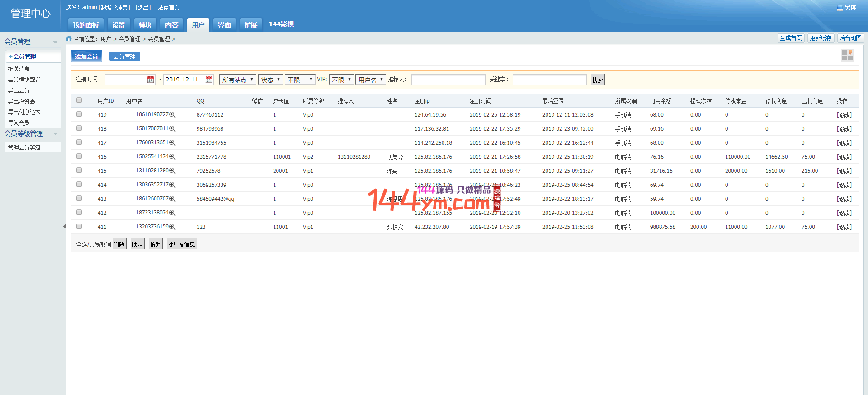Collapse sidebar using the left arrow handle
The width and height of the screenshot is (868, 395).
pyautogui.click(x=64, y=227)
